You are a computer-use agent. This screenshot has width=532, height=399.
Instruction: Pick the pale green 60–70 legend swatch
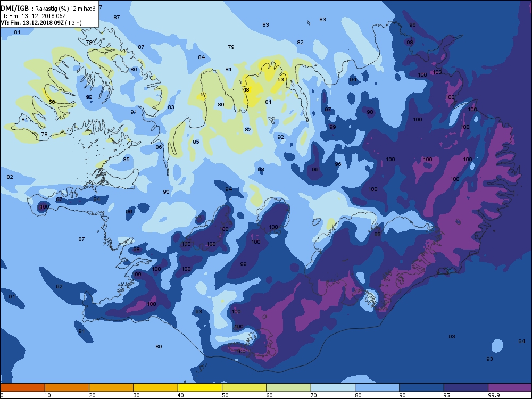point(289,387)
